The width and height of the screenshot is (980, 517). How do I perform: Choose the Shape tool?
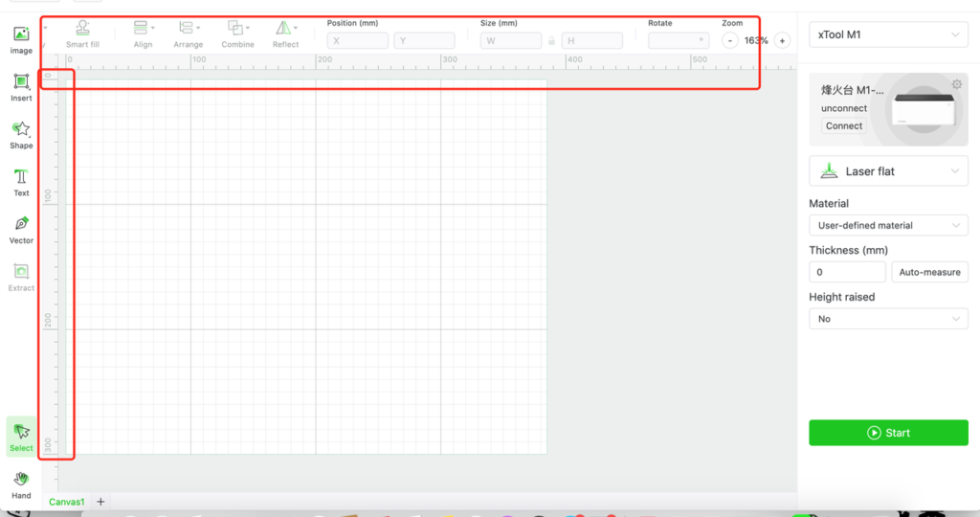pyautogui.click(x=21, y=135)
